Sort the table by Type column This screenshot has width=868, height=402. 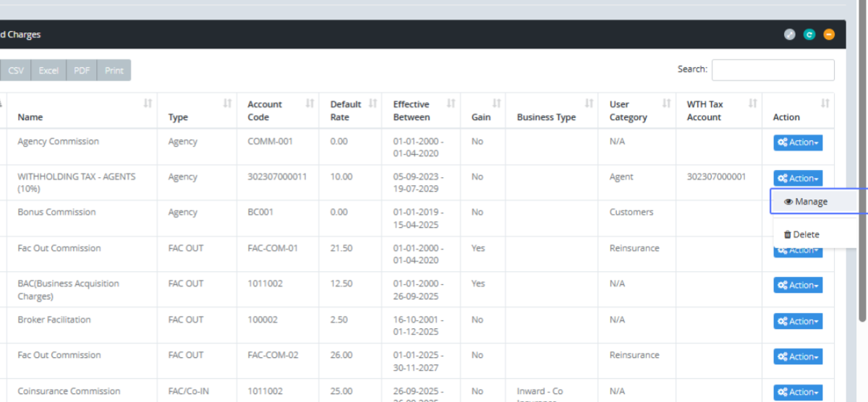tap(227, 104)
